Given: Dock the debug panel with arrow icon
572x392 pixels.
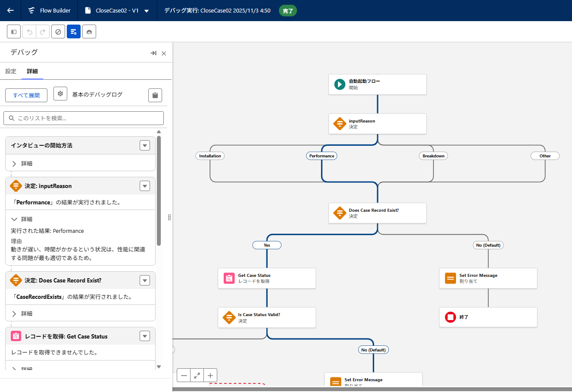Looking at the screenshot, I should click(x=153, y=53).
